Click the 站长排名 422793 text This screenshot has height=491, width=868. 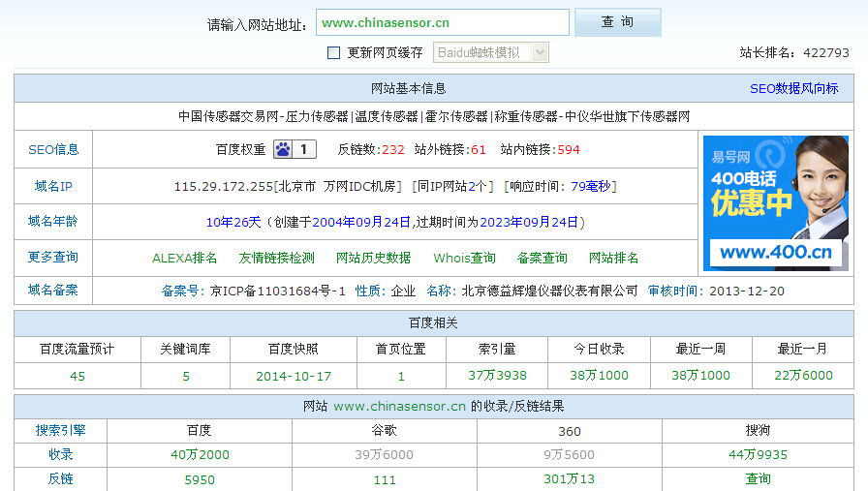tap(794, 53)
